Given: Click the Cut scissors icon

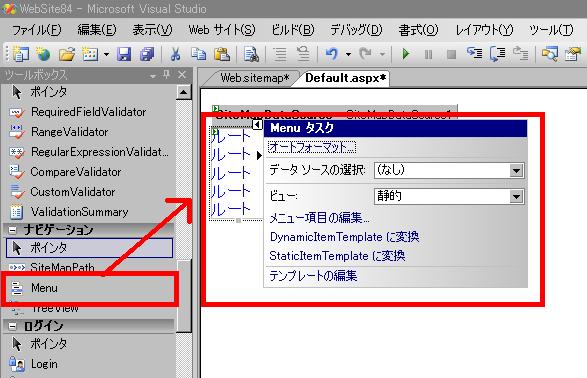Looking at the screenshot, I should point(175,55).
